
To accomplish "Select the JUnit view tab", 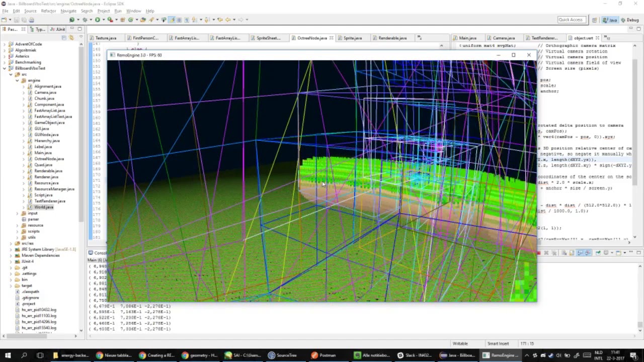I will [58, 29].
